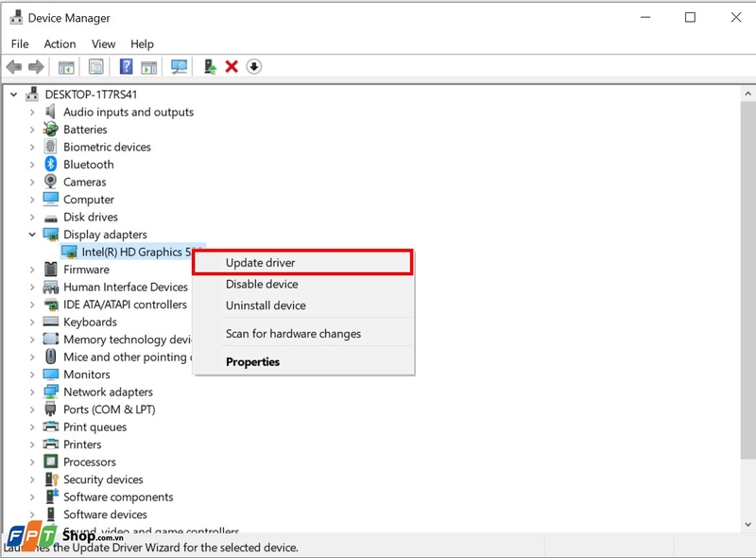The image size is (756, 558).
Task: Click the vertical scrollbar thumb
Action: click(x=747, y=280)
